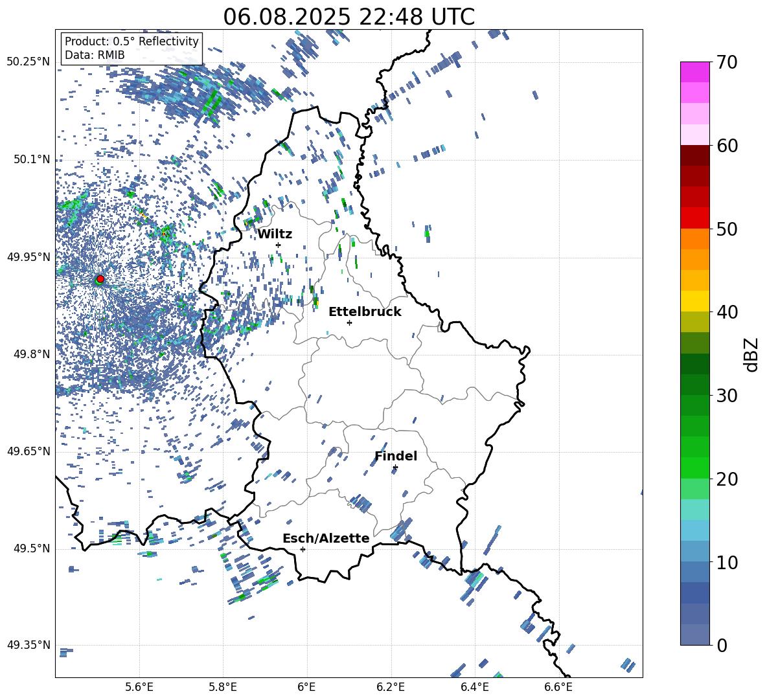Click the dBZ colorbar axis label

(x=751, y=354)
